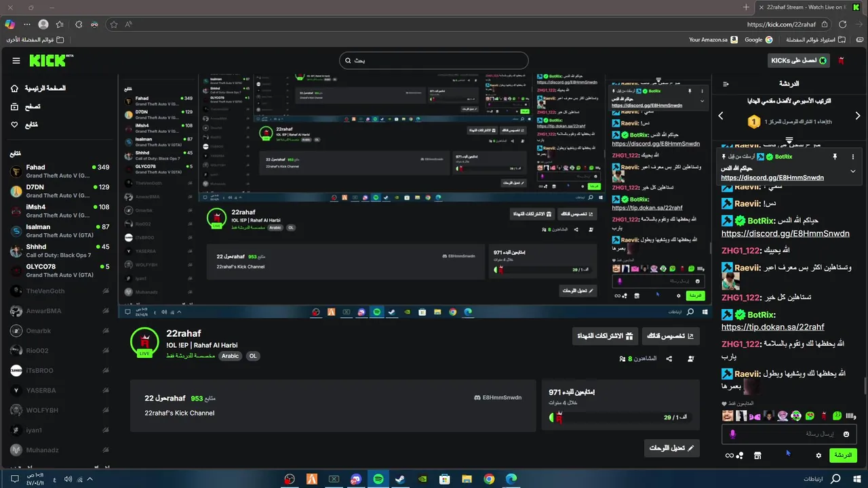Click the chat bubbles points icon
Viewport: 868px width, 488px height.
pyautogui.click(x=740, y=455)
